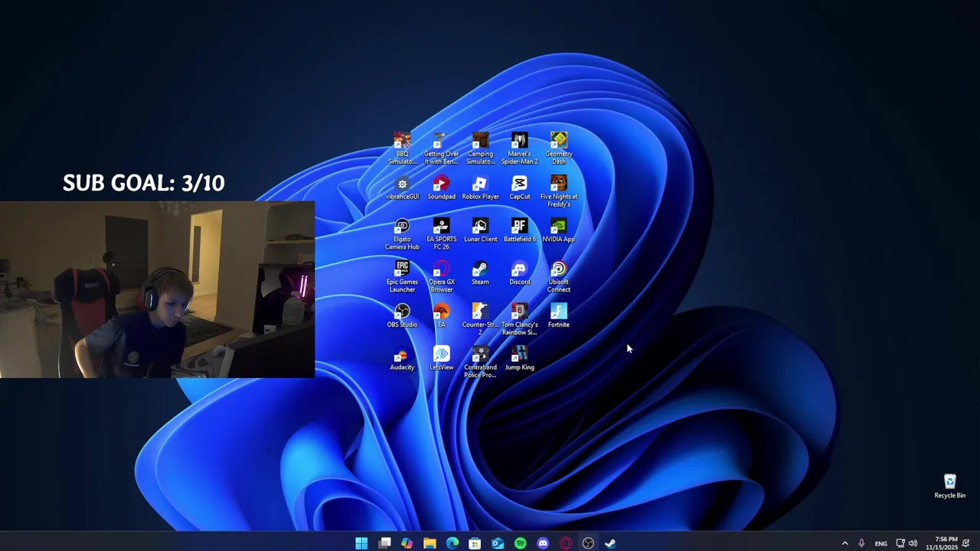The height and width of the screenshot is (551, 980).
Task: Open the vibranceGUI desktop shortcut
Action: pos(402,188)
